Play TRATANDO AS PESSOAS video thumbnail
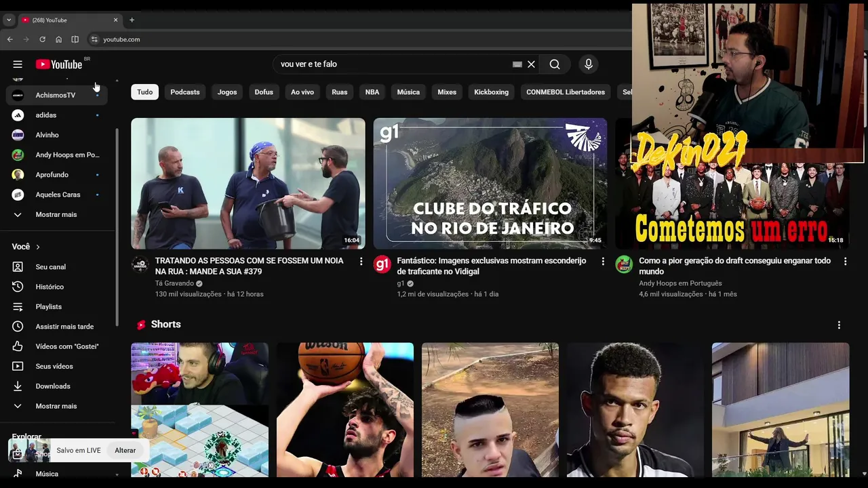 pos(248,184)
